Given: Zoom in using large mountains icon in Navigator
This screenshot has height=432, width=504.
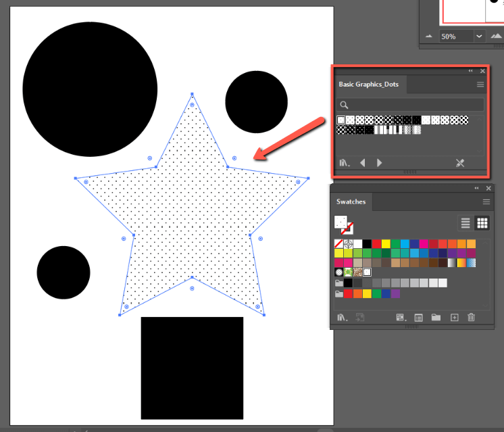Looking at the screenshot, I should pyautogui.click(x=497, y=36).
